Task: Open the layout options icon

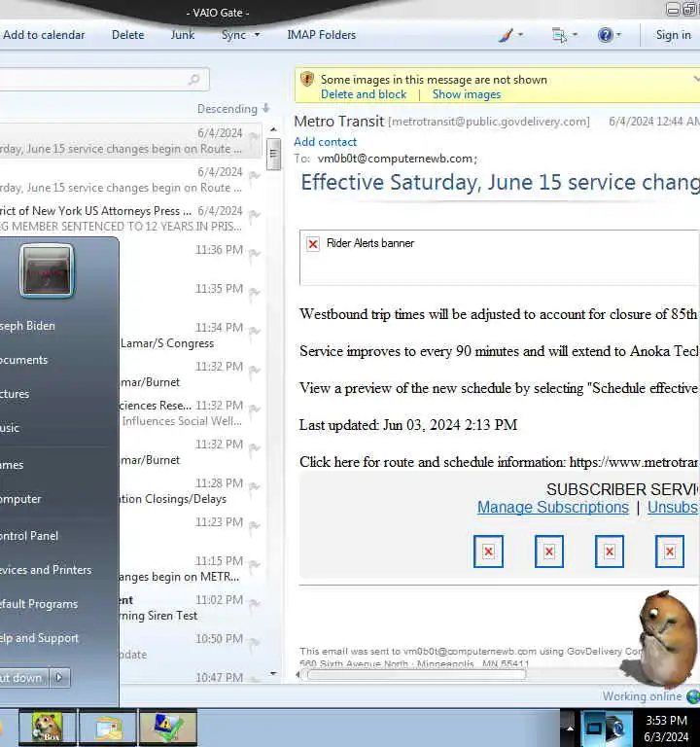Action: click(x=559, y=35)
